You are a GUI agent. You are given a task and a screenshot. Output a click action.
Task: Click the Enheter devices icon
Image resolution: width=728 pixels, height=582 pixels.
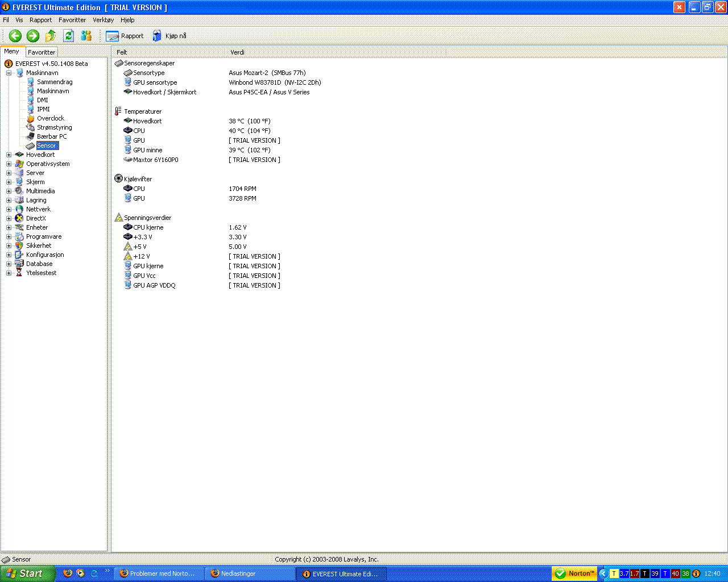point(19,227)
